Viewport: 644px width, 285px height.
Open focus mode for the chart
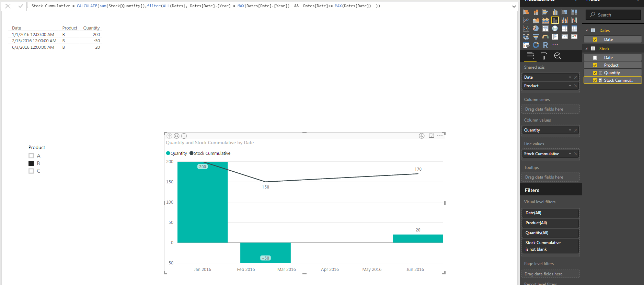click(x=432, y=136)
